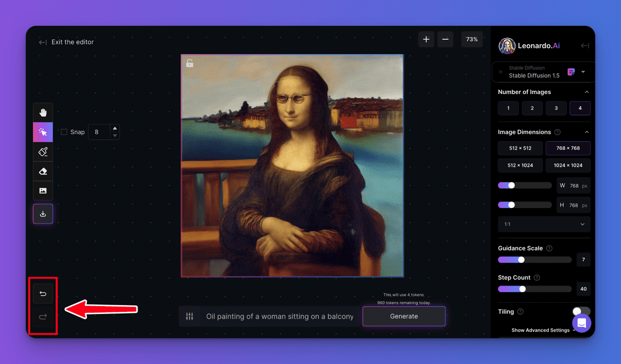The width and height of the screenshot is (621, 364).
Task: Click the 73% zoom level button
Action: [472, 39]
